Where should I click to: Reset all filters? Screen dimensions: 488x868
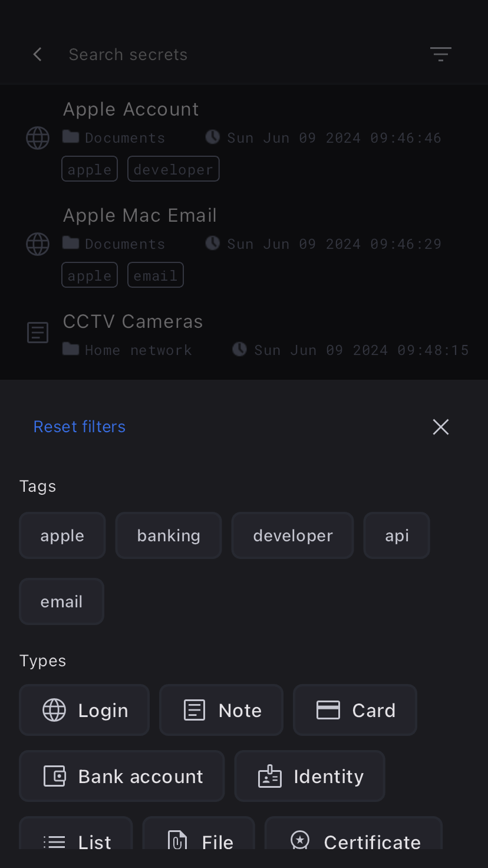point(80,427)
